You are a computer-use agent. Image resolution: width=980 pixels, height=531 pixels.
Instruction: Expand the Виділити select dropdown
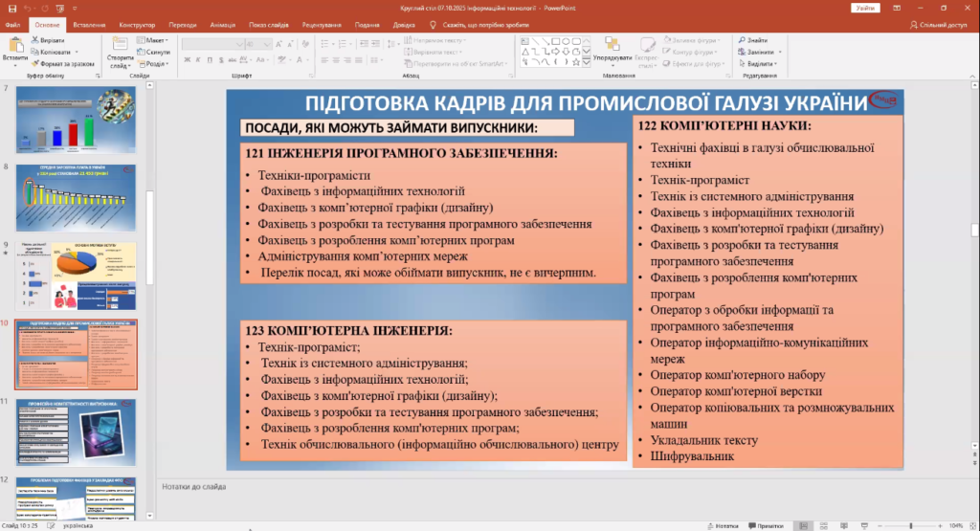(761, 64)
